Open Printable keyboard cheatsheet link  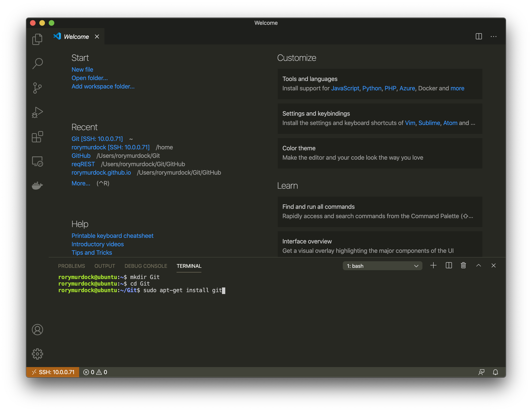tap(113, 236)
